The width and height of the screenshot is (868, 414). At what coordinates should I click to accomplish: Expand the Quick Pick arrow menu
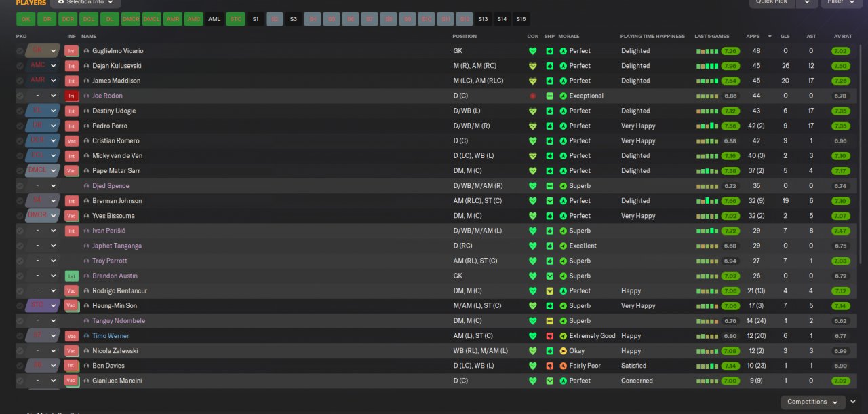tap(806, 3)
